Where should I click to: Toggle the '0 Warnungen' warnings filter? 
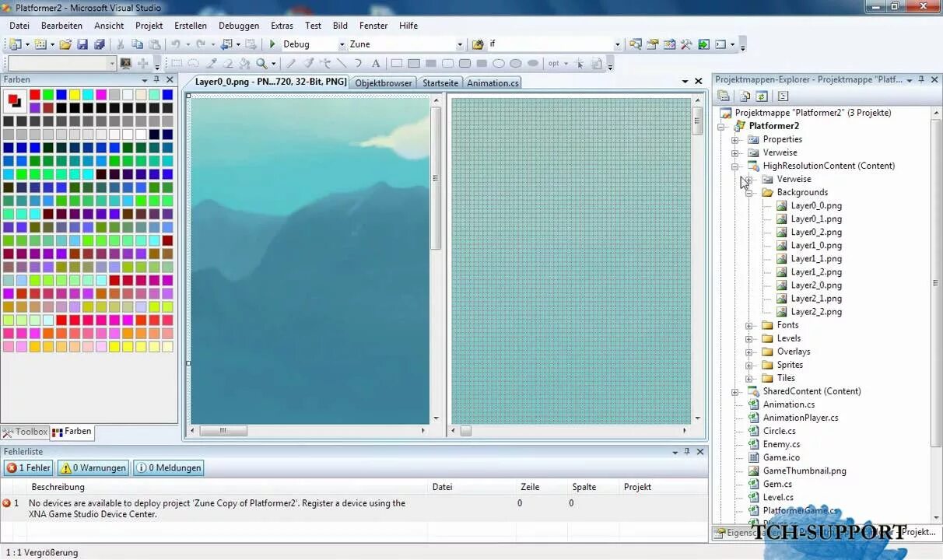coord(93,467)
